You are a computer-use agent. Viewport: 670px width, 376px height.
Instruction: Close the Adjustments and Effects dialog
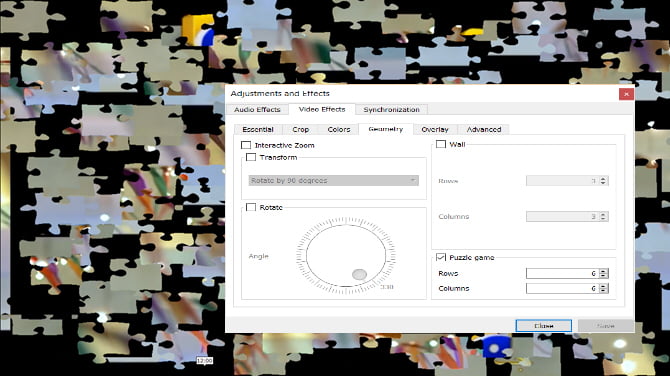pos(626,94)
